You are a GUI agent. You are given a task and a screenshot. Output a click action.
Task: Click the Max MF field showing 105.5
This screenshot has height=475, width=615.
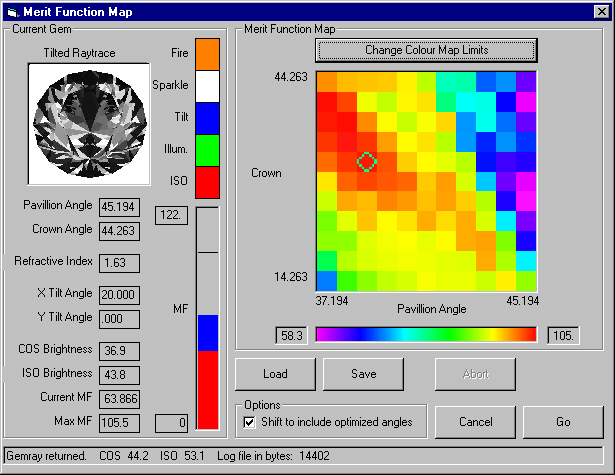click(x=119, y=423)
